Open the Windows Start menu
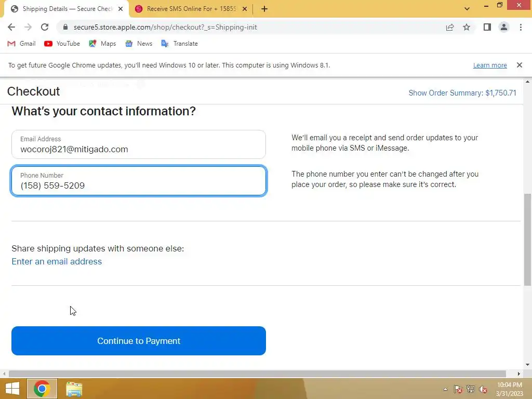This screenshot has height=399, width=532. coord(12,389)
